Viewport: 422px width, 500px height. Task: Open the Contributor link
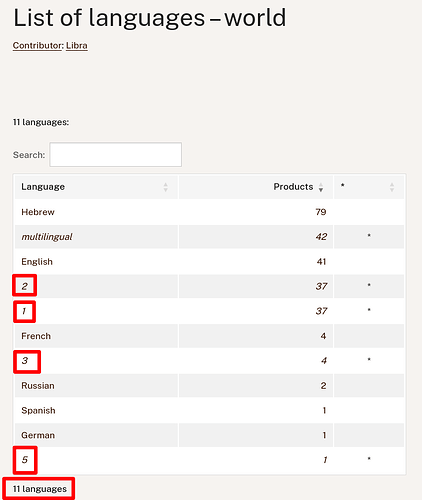pyautogui.click(x=37, y=45)
